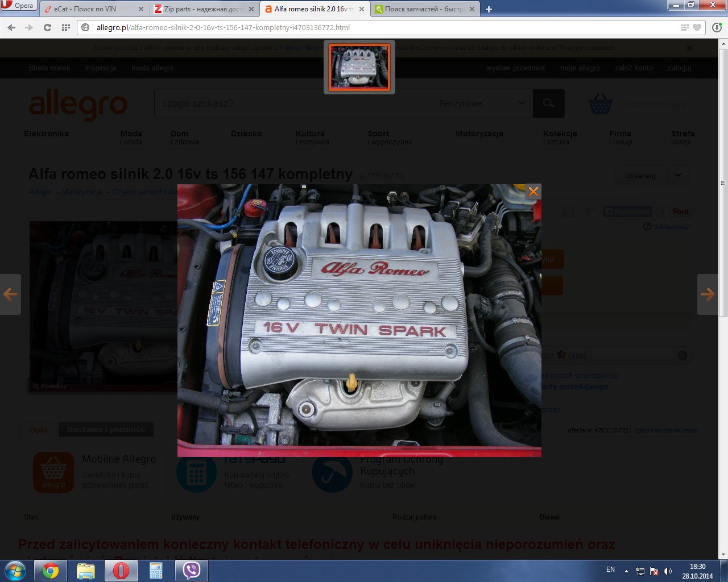Image resolution: width=728 pixels, height=582 pixels.
Task: Show hidden system tray icons
Action: click(x=626, y=571)
